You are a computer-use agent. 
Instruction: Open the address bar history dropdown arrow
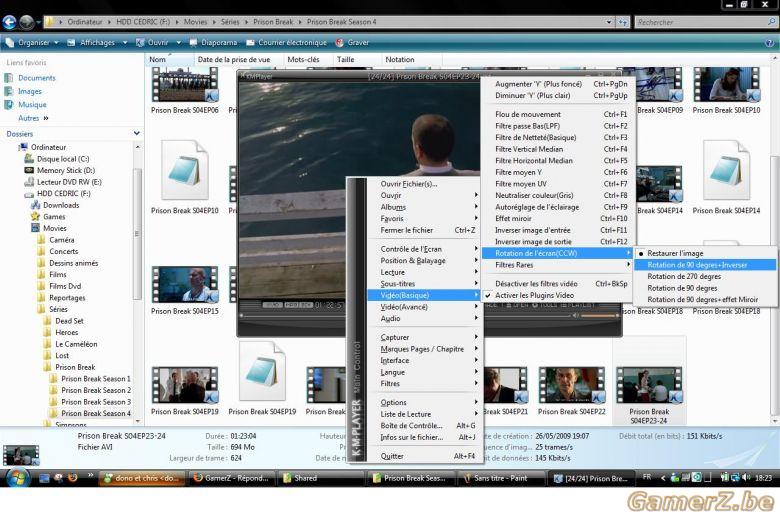[x=609, y=22]
